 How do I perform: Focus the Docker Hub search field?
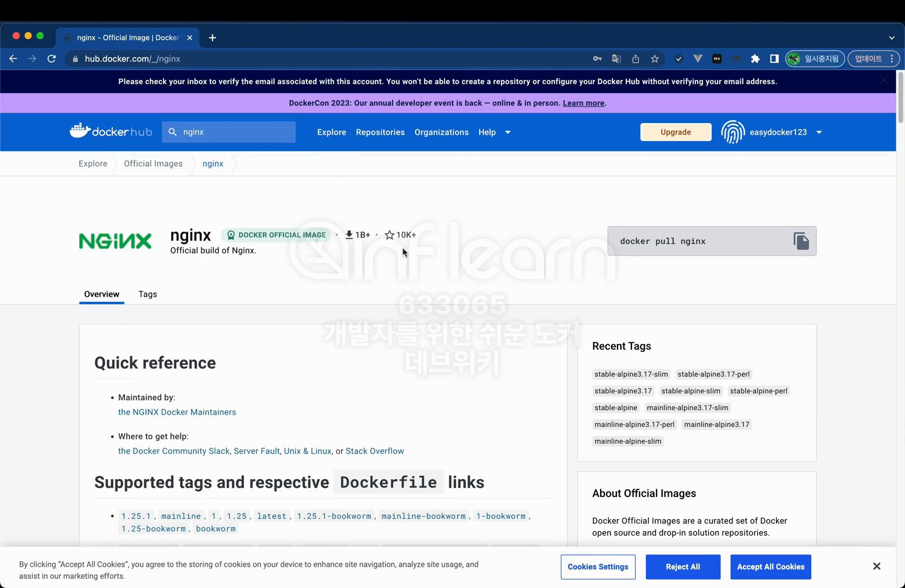pyautogui.click(x=229, y=132)
